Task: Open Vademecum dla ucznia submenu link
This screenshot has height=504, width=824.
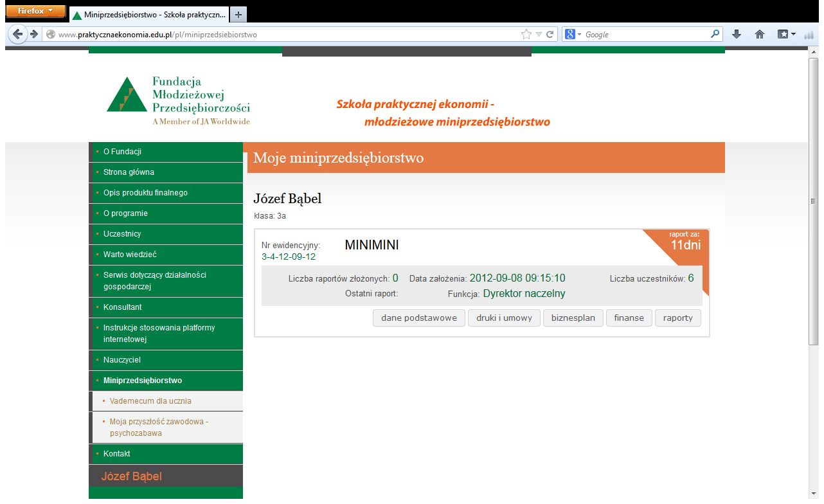Action: pyautogui.click(x=166, y=401)
